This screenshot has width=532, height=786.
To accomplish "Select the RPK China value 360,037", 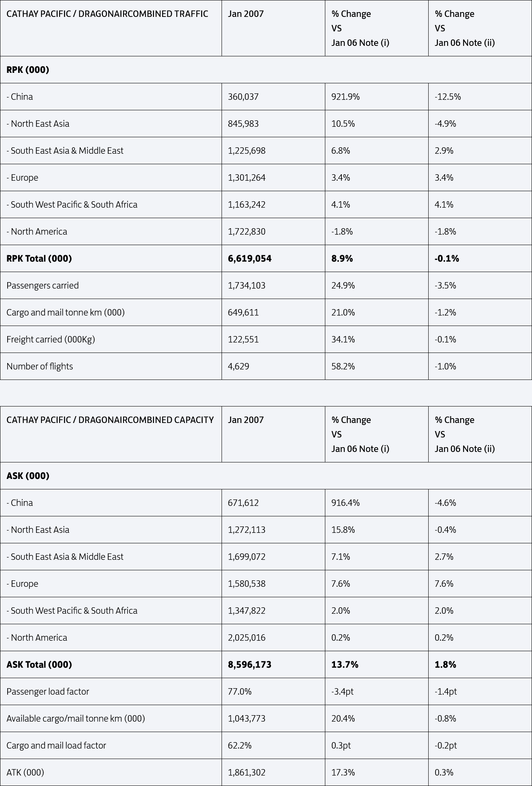I will [x=243, y=97].
